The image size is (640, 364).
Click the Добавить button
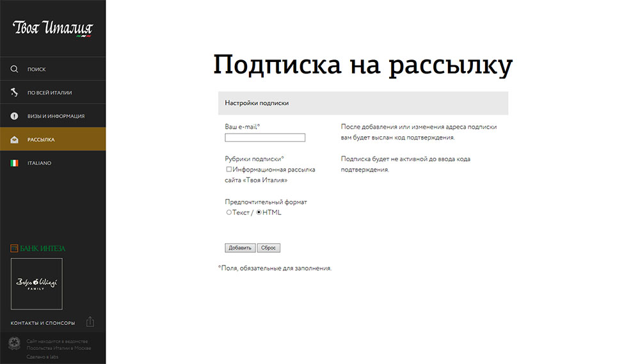240,248
